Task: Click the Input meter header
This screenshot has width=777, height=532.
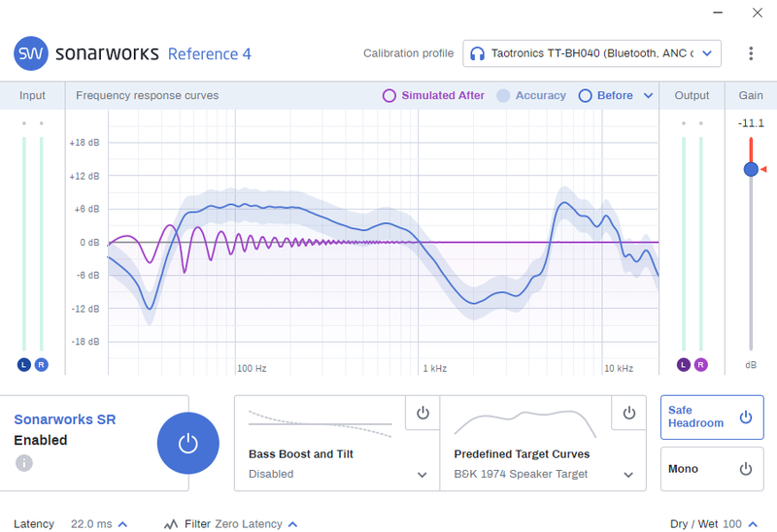Action: 32,95
